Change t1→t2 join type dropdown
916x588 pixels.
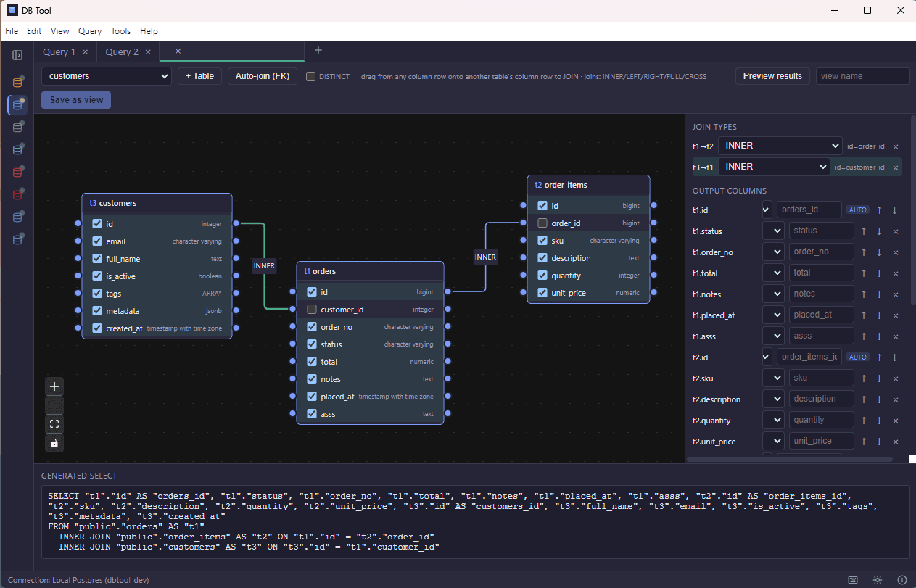point(780,146)
